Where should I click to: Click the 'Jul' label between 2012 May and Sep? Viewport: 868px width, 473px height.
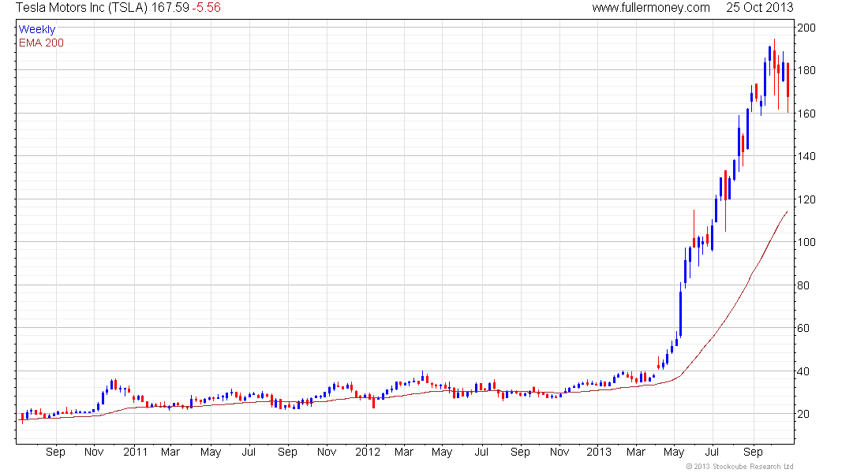point(481,452)
